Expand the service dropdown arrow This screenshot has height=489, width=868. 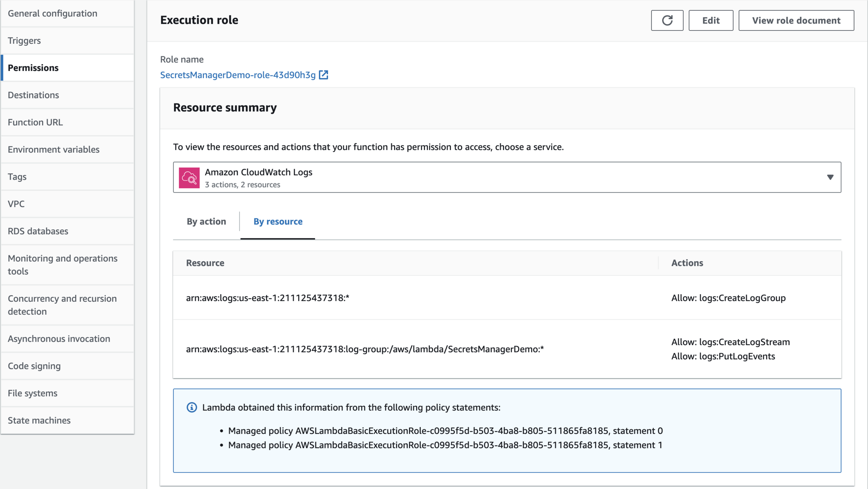830,177
